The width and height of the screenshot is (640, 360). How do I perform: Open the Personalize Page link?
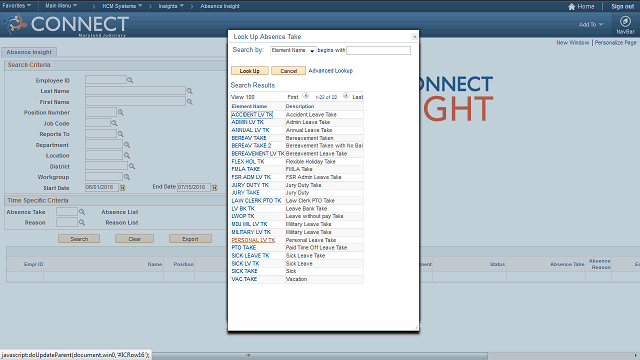click(616, 42)
